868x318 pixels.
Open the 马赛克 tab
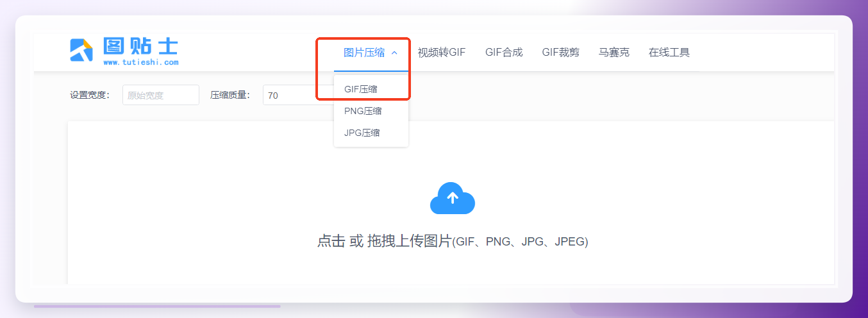coord(614,53)
